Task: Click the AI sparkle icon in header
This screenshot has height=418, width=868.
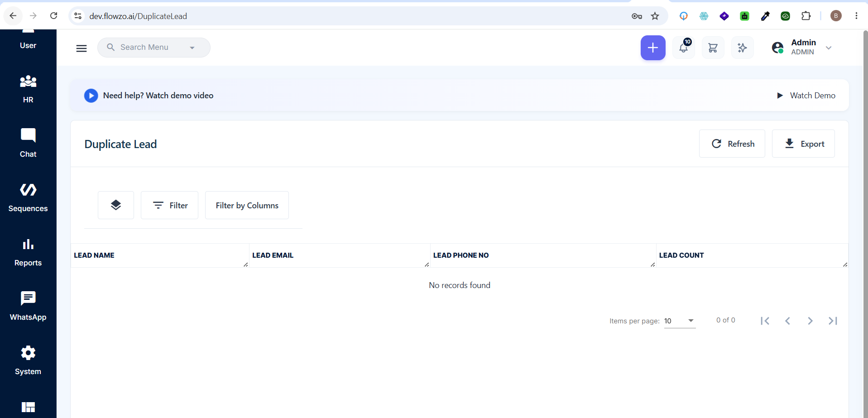Action: click(742, 48)
